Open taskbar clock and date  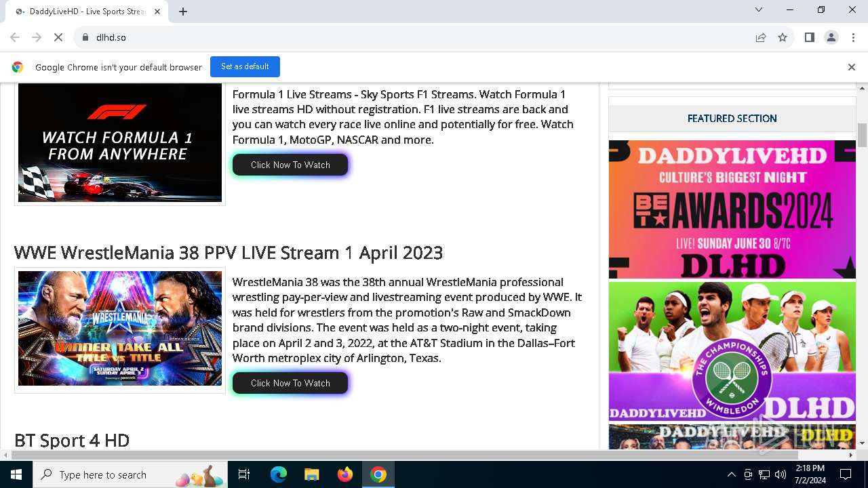click(x=810, y=474)
